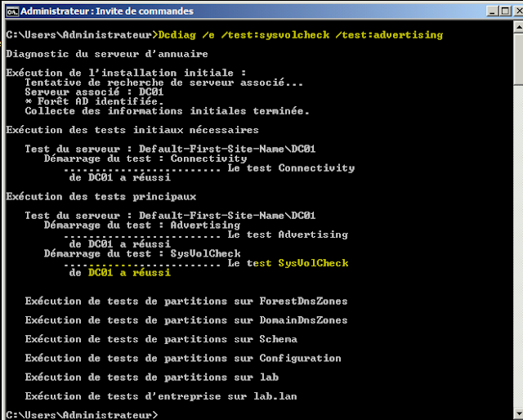
Task: Maximize the Invite de commandes window
Action: pos(505,11)
